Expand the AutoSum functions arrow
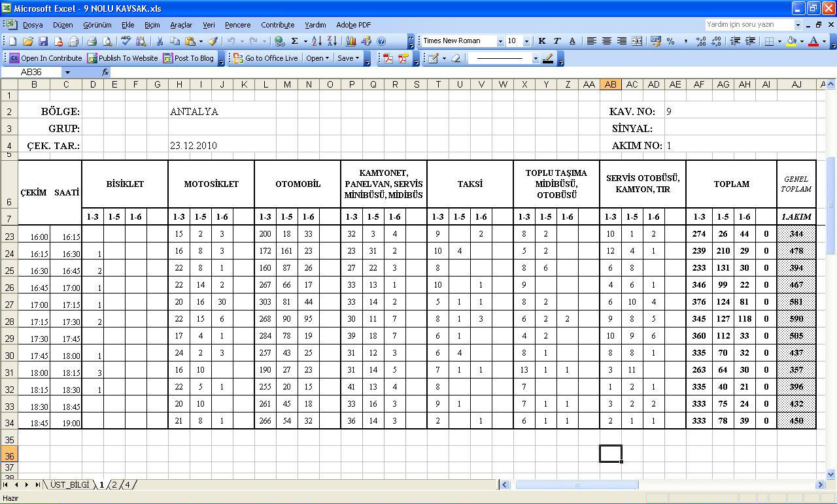The height and width of the screenshot is (504, 837). tap(305, 41)
